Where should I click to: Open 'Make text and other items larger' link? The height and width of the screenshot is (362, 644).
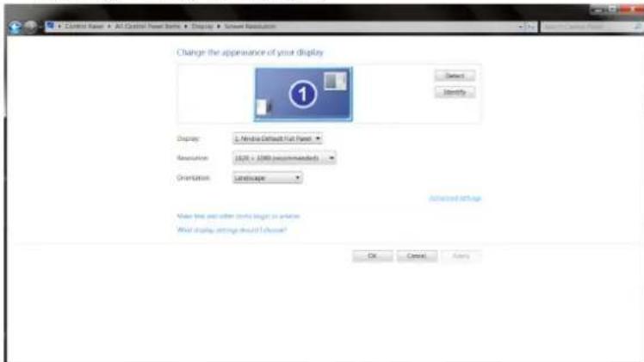[238, 217]
